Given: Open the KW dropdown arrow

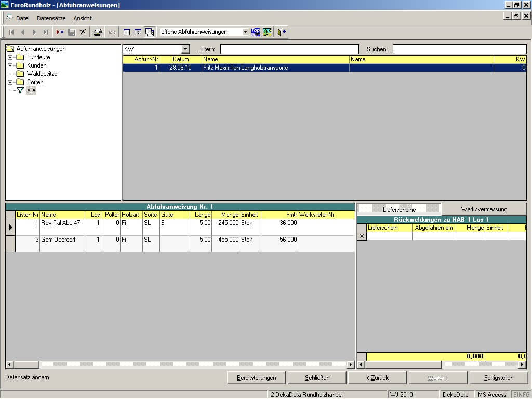Looking at the screenshot, I should (185, 49).
